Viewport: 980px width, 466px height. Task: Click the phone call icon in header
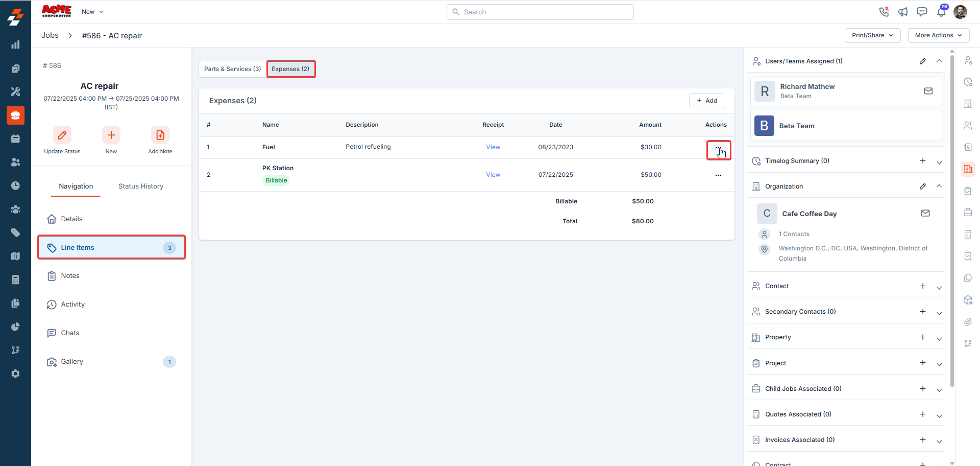[884, 12]
